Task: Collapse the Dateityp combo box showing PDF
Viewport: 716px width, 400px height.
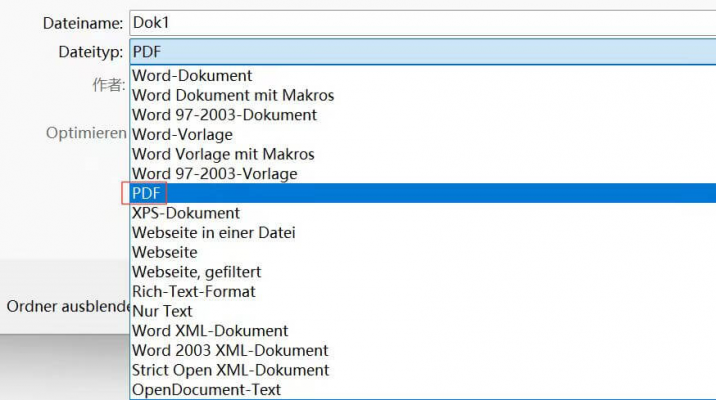Action: point(420,50)
